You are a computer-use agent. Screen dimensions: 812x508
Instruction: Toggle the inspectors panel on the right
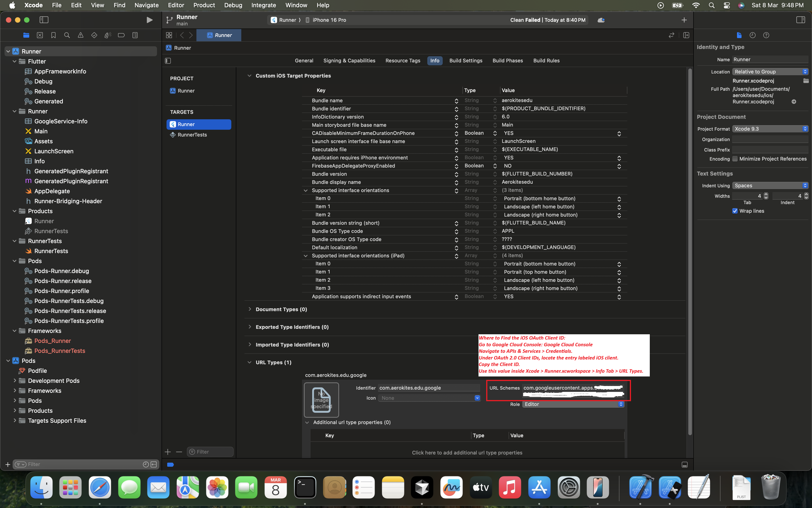point(801,20)
